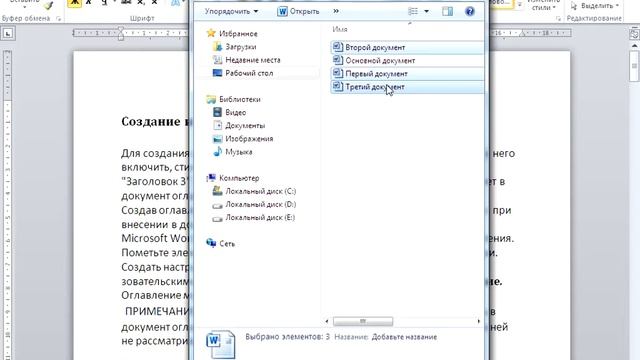Select Рабочий стол location
Image resolution: width=640 pixels, height=360 pixels.
249,73
